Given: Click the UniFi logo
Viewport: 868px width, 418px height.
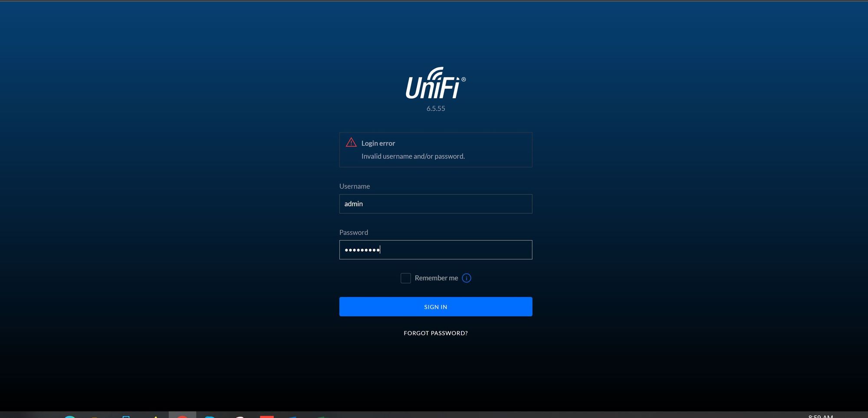Looking at the screenshot, I should tap(435, 83).
